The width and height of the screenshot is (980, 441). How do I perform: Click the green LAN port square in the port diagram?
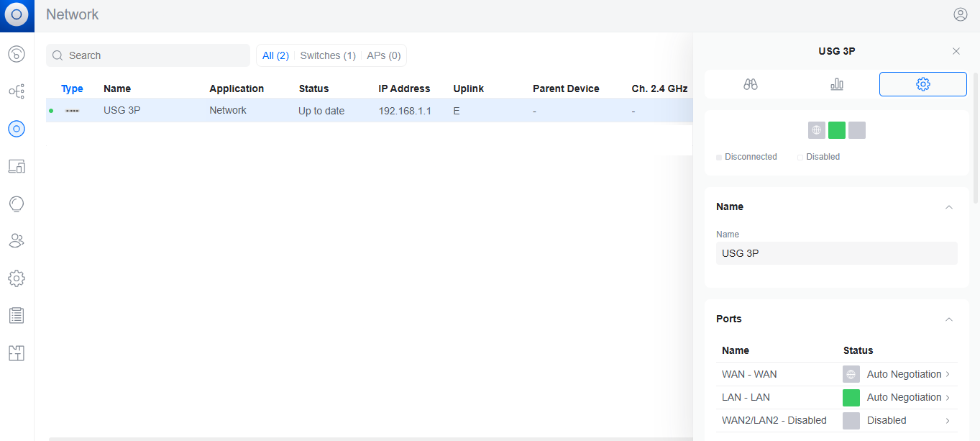(837, 130)
